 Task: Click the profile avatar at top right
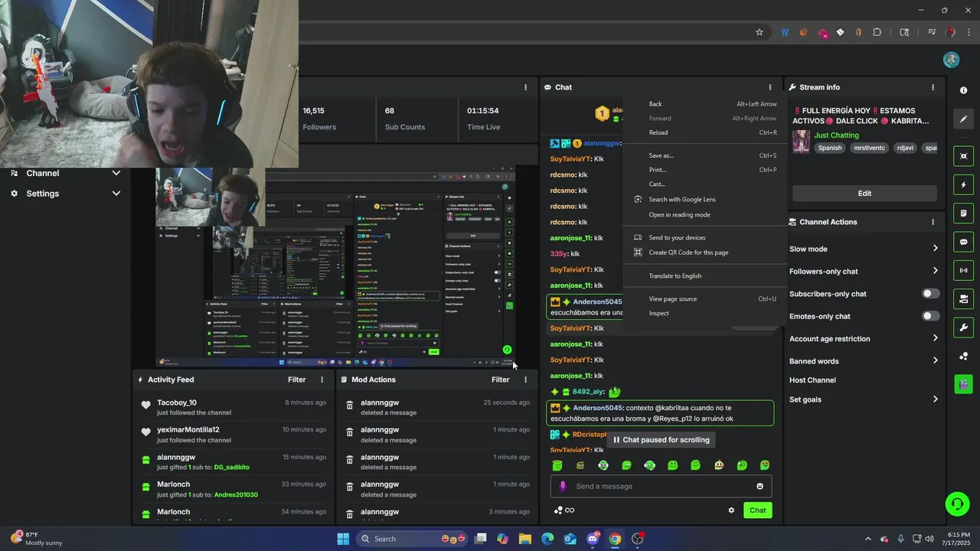click(x=952, y=60)
